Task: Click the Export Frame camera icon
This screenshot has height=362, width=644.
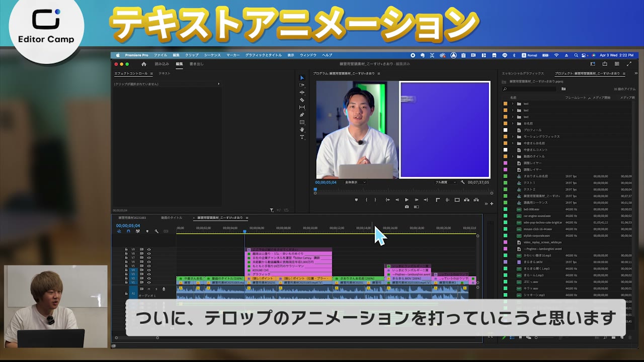Action: click(x=407, y=207)
